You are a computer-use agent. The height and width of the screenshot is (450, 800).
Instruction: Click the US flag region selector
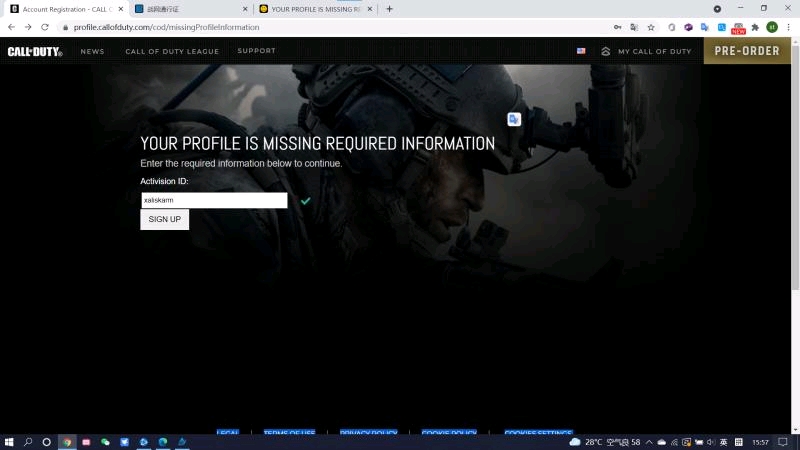pyautogui.click(x=581, y=51)
